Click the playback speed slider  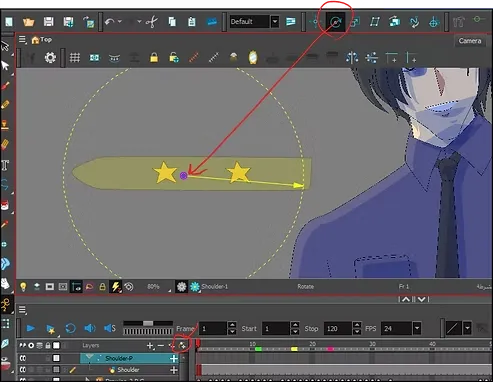148,324
